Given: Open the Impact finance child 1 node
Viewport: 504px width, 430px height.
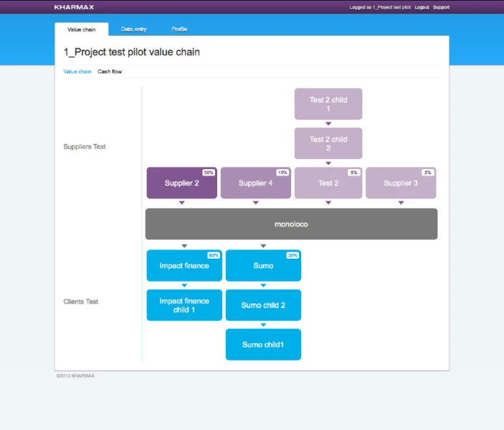Looking at the screenshot, I should (184, 305).
